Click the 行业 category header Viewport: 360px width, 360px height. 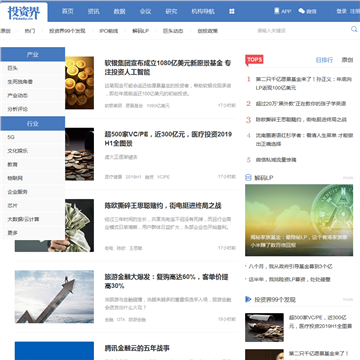(33, 124)
